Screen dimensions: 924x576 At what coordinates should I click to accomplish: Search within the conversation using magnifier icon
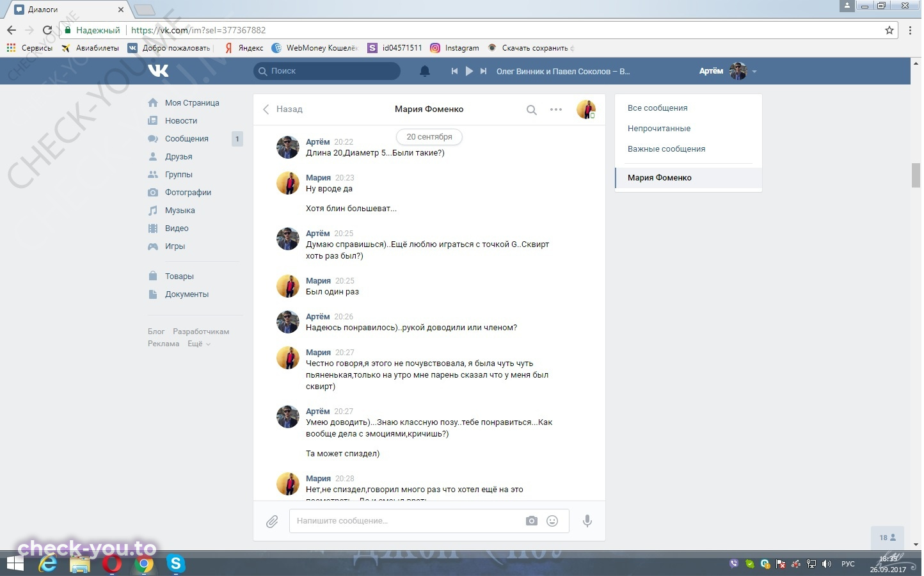point(531,109)
